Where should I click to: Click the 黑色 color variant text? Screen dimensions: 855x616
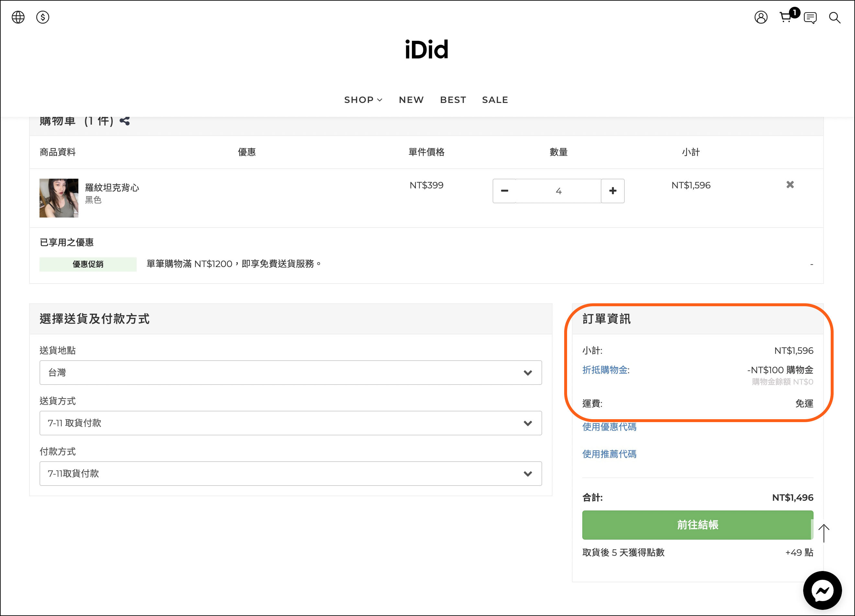(x=93, y=200)
